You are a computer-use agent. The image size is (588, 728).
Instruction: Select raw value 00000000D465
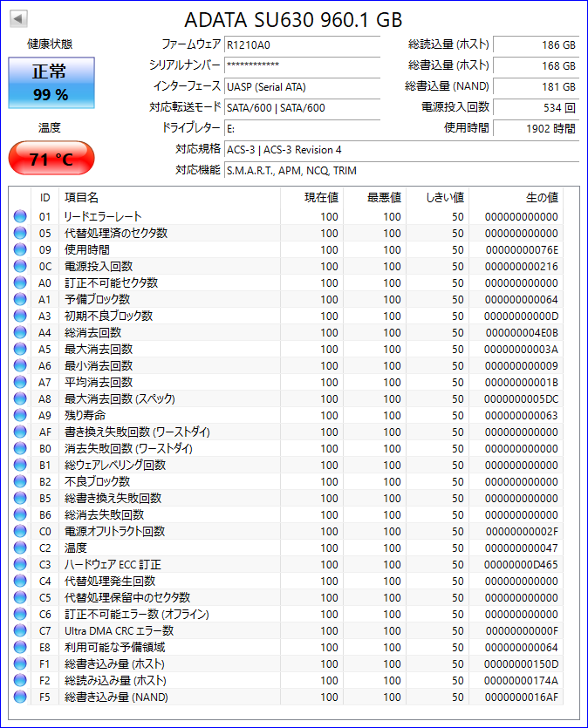(x=522, y=565)
